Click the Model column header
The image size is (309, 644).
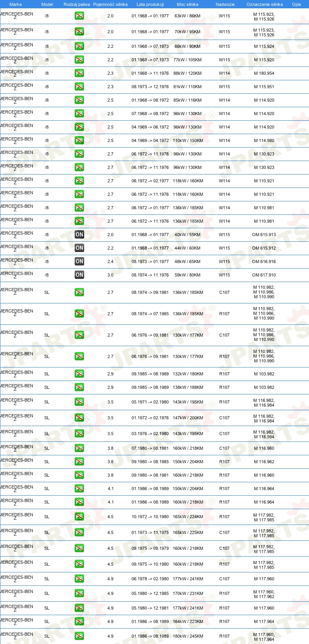pyautogui.click(x=47, y=4)
